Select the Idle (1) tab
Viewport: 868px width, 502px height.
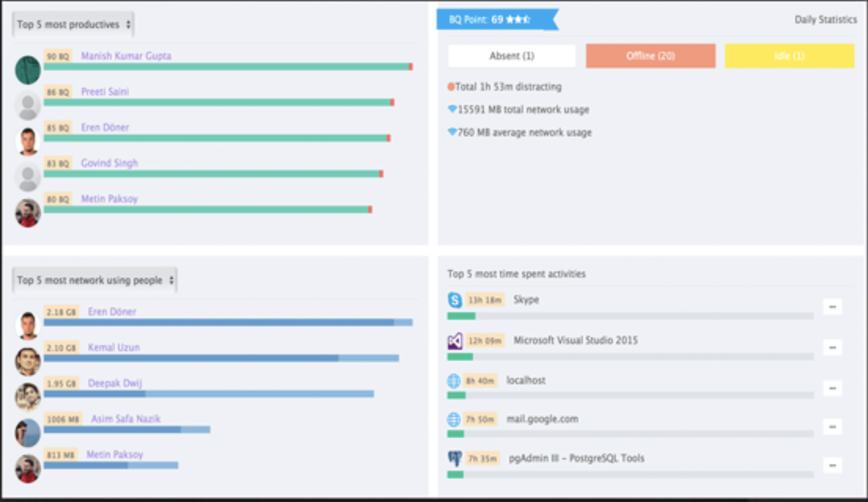click(x=789, y=56)
